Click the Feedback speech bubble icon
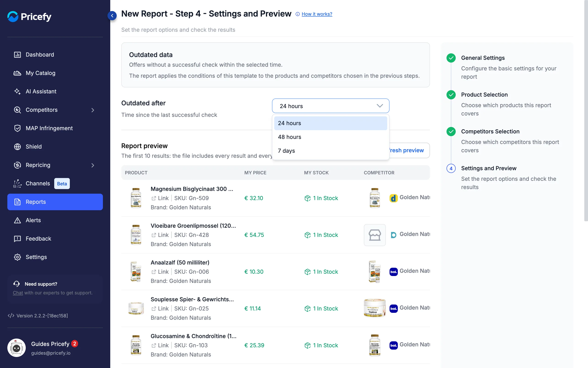The image size is (588, 368). pos(17,239)
